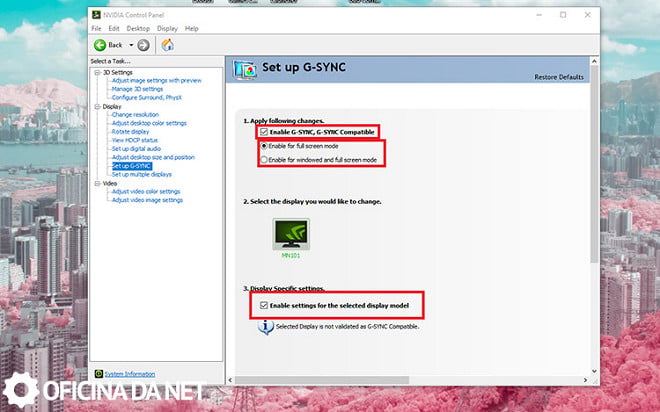Image resolution: width=660 pixels, height=412 pixels.
Task: Click the 3D Settings category label
Action: click(x=117, y=73)
